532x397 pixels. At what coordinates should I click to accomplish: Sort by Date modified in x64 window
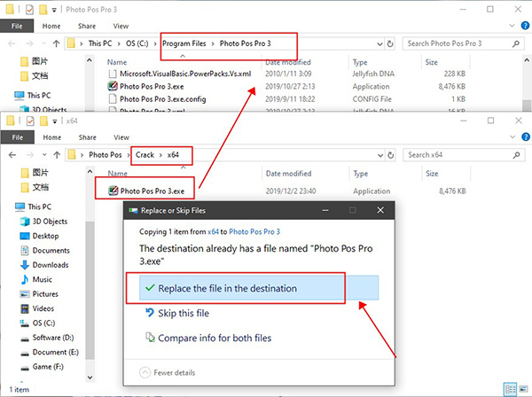coord(288,174)
